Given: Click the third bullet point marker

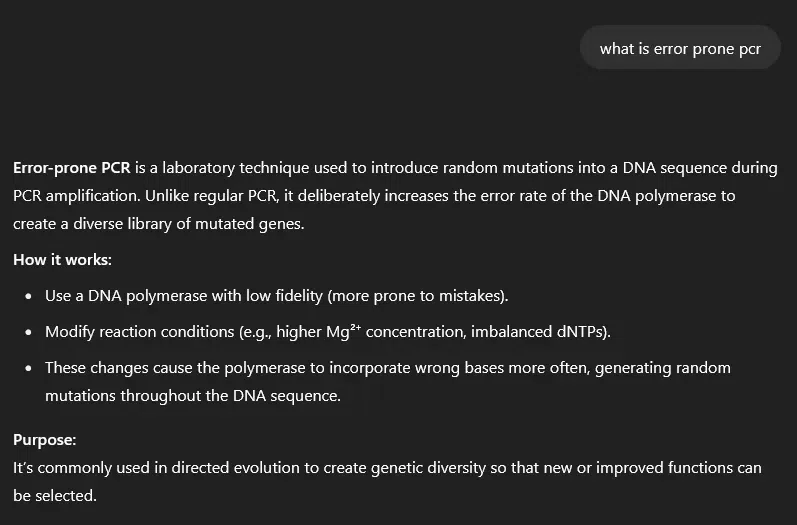Looking at the screenshot, I should (28, 368).
